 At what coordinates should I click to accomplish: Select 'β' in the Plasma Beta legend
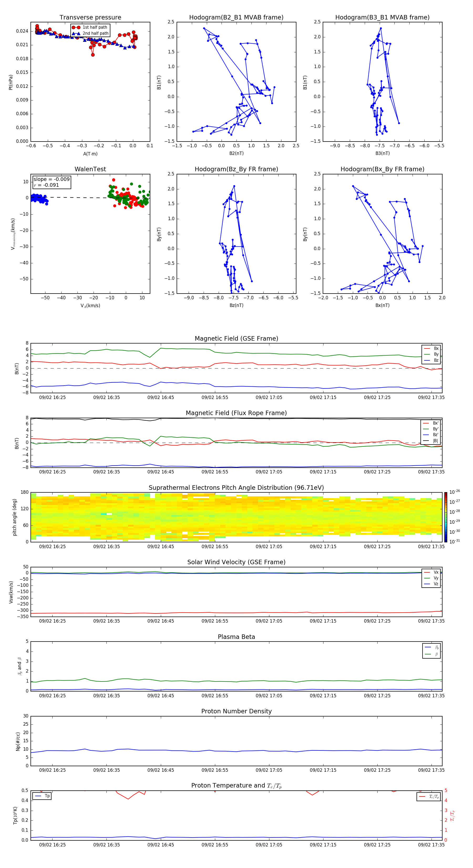point(431,654)
